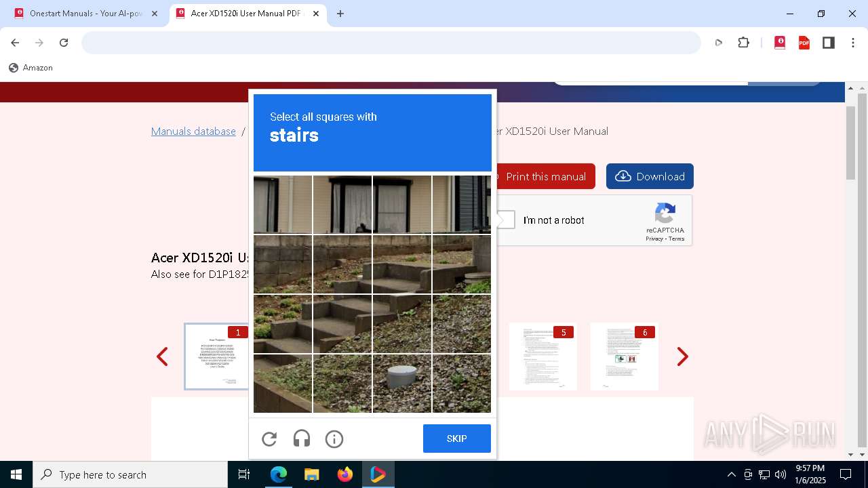Open the taskbar clock showing 9:57 PM

[810, 474]
